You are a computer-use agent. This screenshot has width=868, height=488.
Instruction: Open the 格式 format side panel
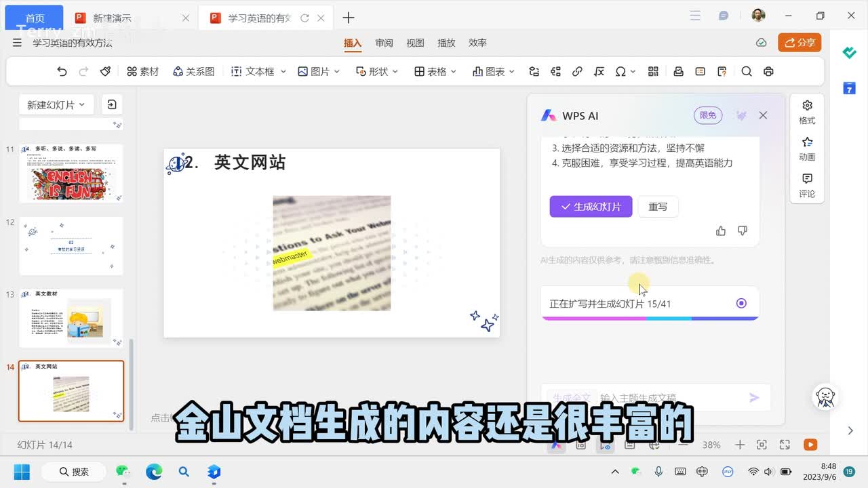(807, 112)
